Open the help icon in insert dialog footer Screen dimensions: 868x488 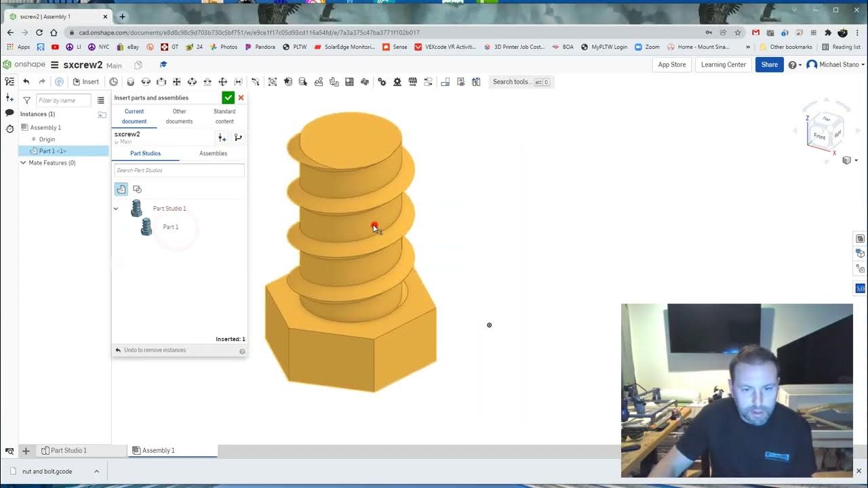[x=242, y=351]
